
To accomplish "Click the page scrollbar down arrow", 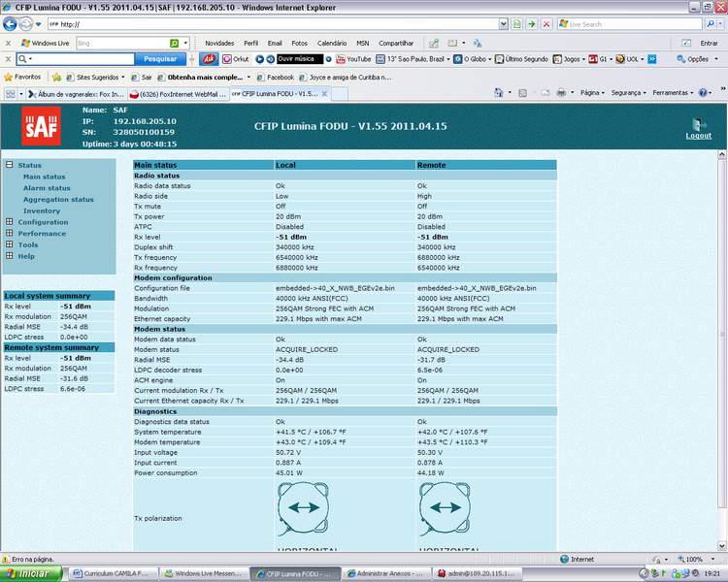I will [722, 546].
